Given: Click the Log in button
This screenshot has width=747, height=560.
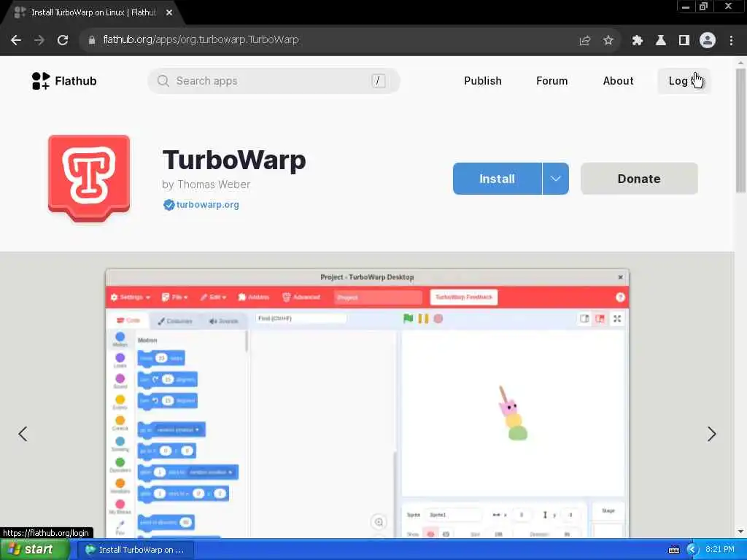Looking at the screenshot, I should coord(684,81).
